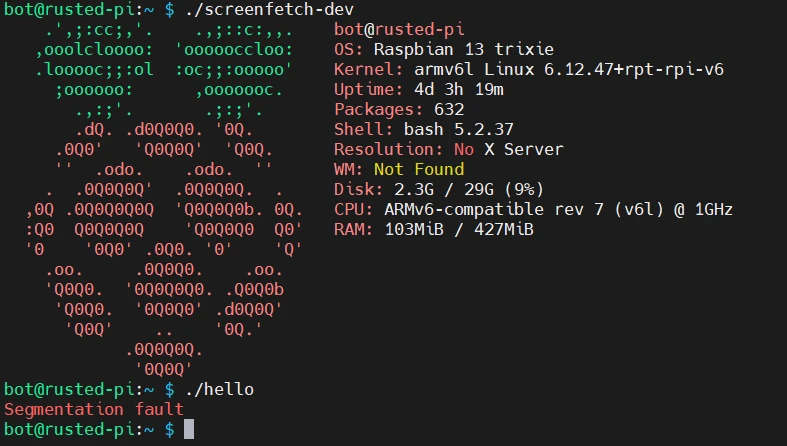Click the Uptime: label
The height and width of the screenshot is (446, 787).
point(369,90)
